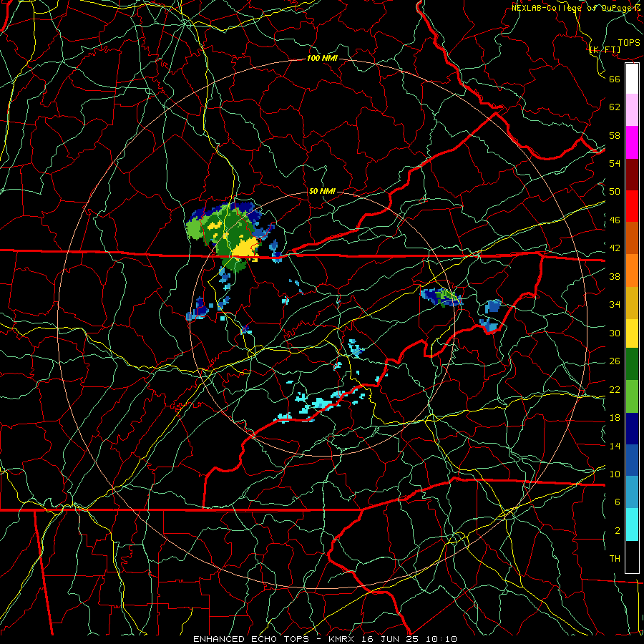Click the '34' legend value
The width and height of the screenshot is (644, 644).
pos(615,305)
